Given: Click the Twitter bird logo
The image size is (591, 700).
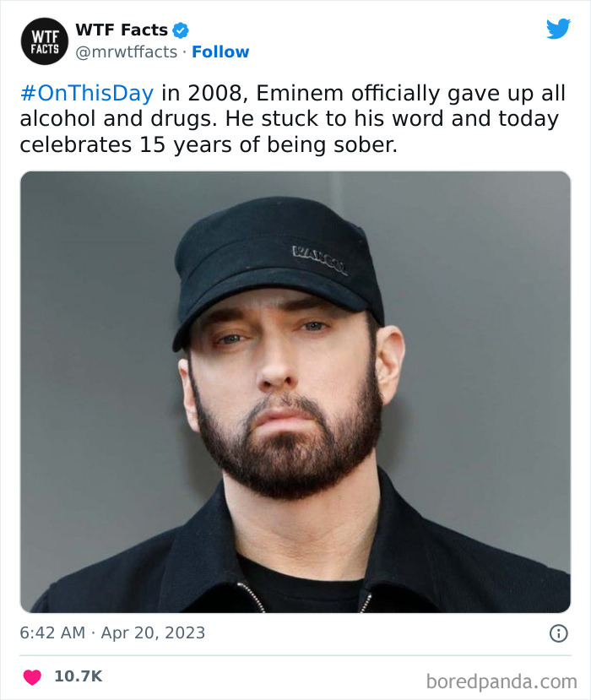Looking at the screenshot, I should click(558, 30).
